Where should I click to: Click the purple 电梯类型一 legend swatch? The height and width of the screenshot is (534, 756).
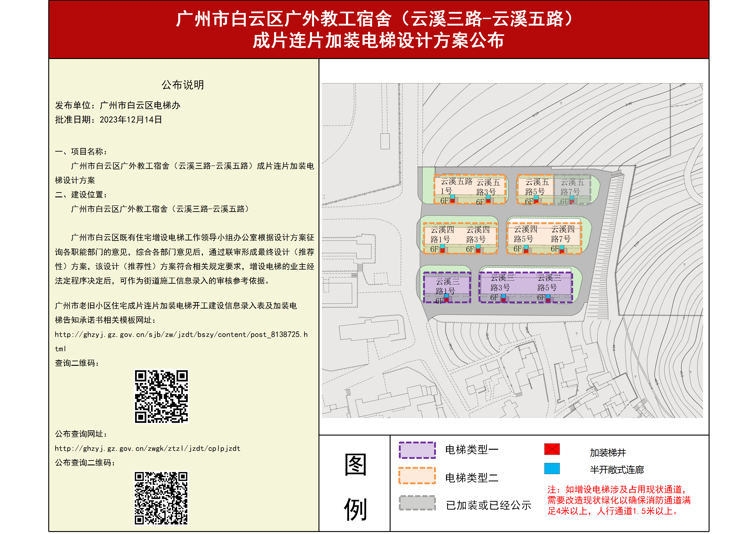(x=417, y=450)
